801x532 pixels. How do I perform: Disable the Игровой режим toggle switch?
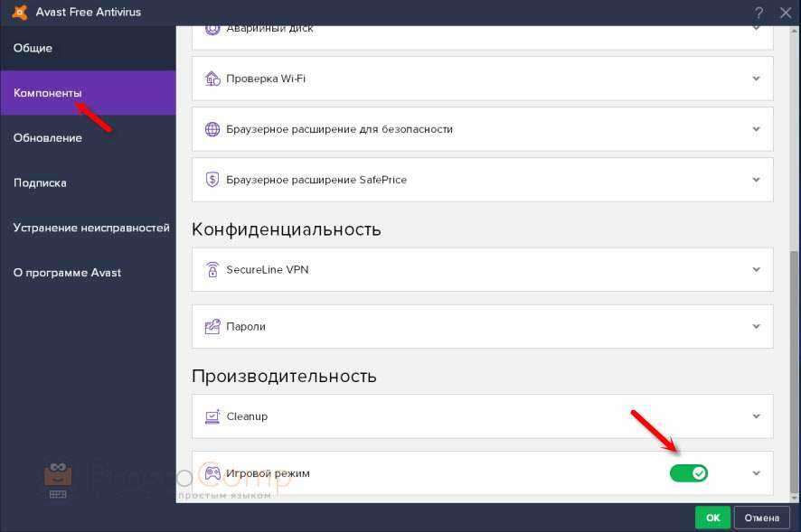point(689,473)
